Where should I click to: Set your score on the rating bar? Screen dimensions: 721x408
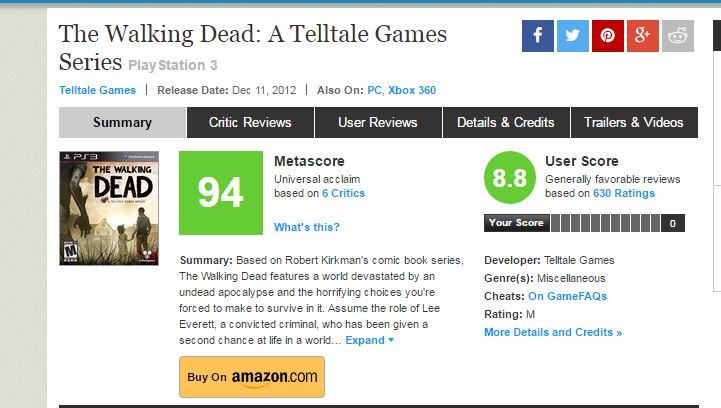coord(606,223)
